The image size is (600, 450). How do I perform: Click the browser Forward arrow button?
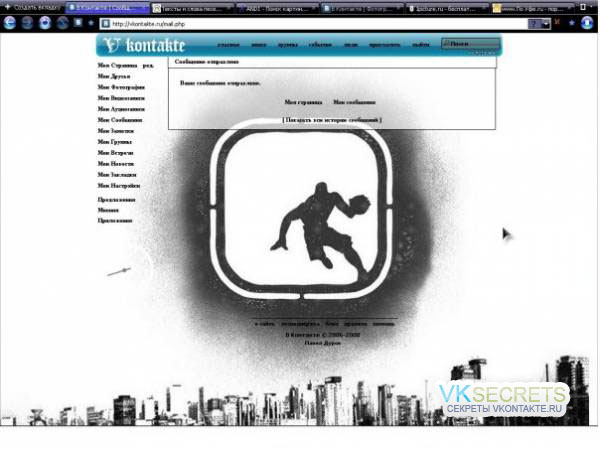[27, 23]
